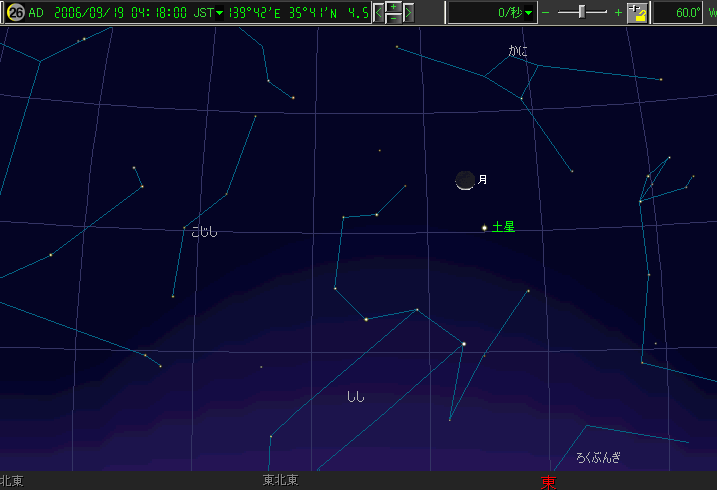Screen dimensions: 717x490
Task: Click the minus time step button
Action: [394, 18]
